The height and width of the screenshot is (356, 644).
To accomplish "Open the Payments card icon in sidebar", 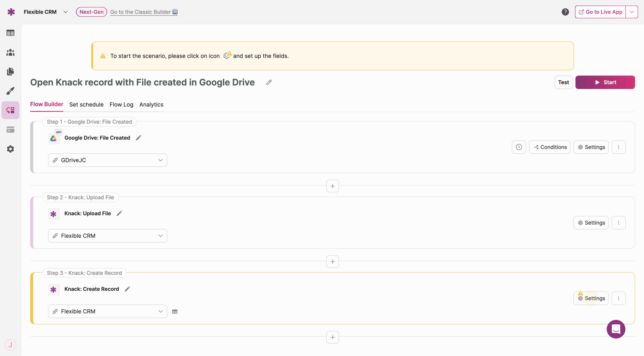I will click(10, 130).
